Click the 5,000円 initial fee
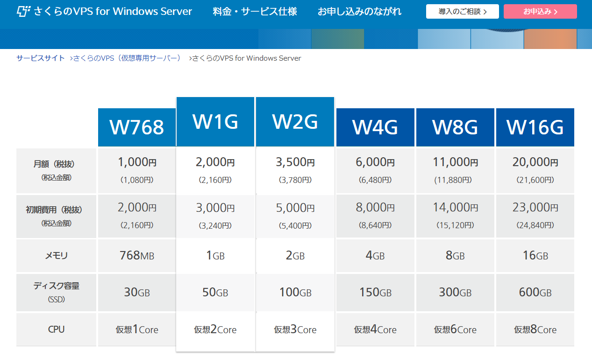This screenshot has height=364, width=592. pos(295,208)
